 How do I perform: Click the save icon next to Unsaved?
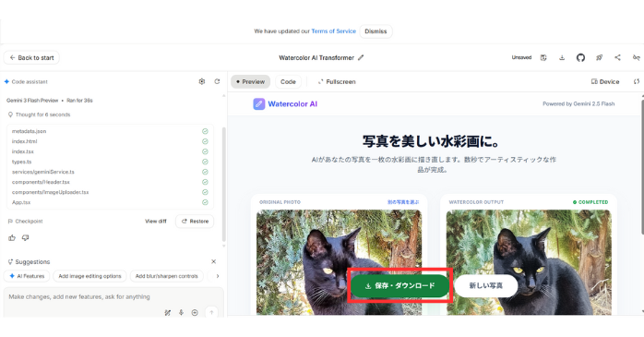click(543, 58)
